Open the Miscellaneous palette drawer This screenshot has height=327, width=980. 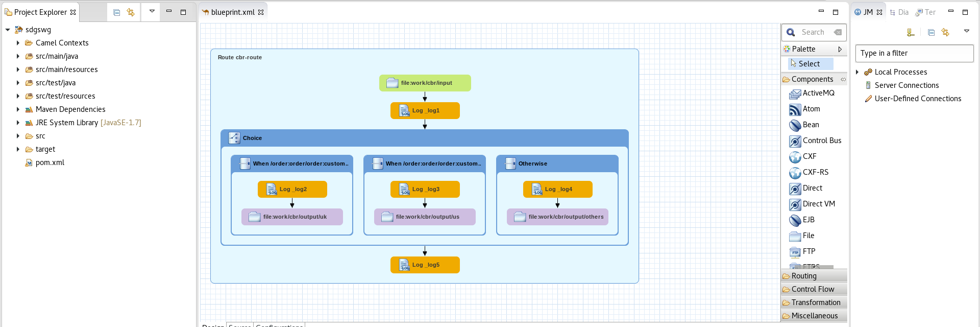point(814,316)
